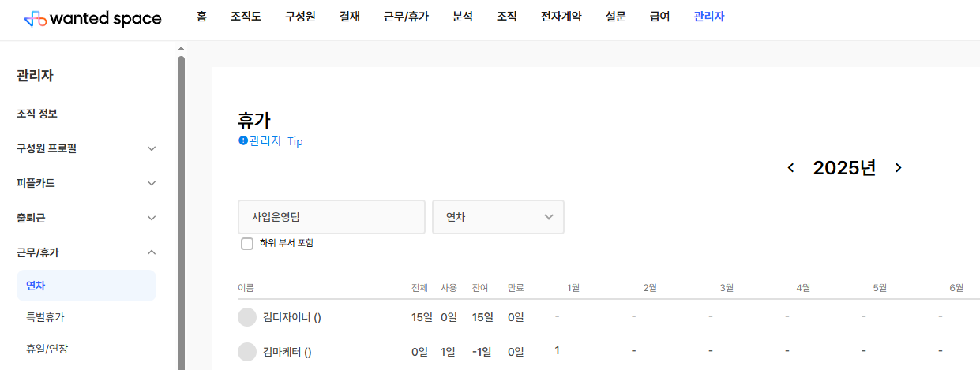Image resolution: width=980 pixels, height=370 pixels.
Task: Click the blue info icon beside 관리자
Action: click(243, 140)
